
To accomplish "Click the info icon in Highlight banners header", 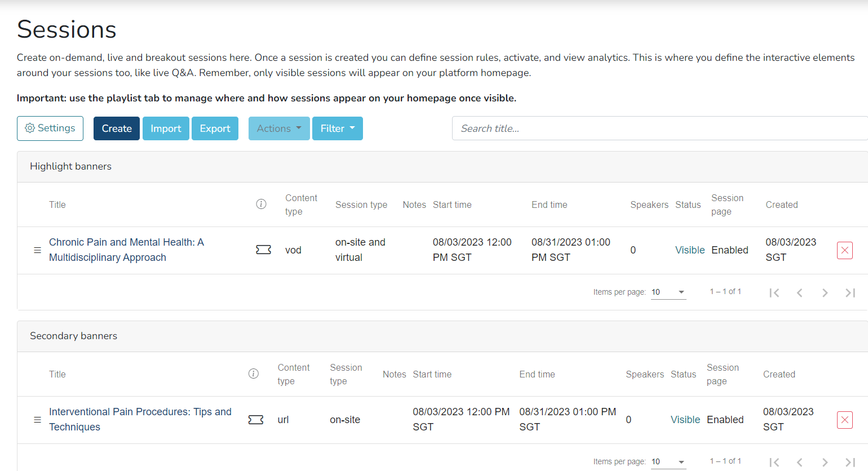I will click(261, 205).
